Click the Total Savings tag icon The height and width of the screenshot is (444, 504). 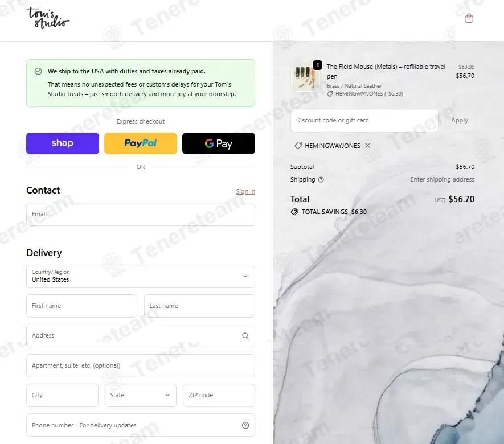pyautogui.click(x=294, y=212)
